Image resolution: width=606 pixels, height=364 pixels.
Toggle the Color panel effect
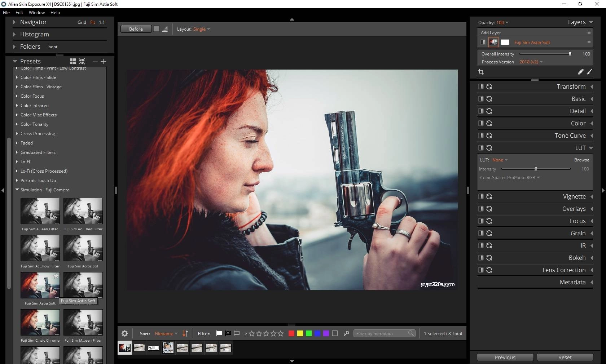(x=480, y=123)
